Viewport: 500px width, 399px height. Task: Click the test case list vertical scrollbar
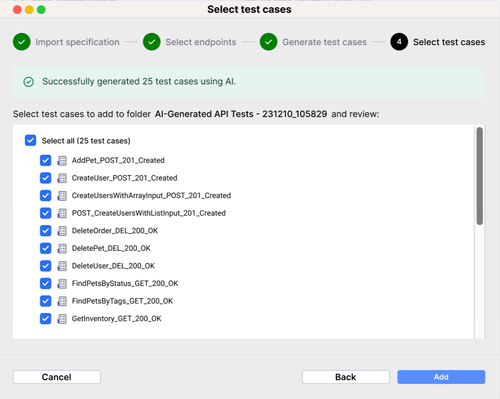(x=480, y=176)
